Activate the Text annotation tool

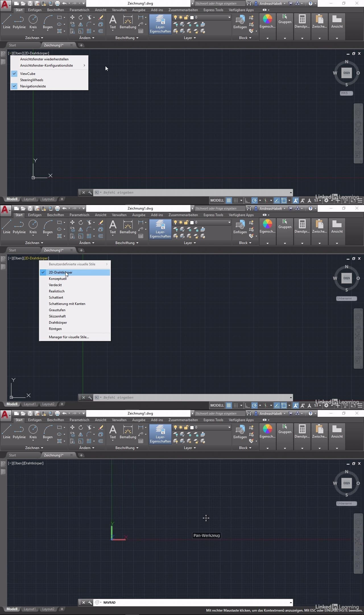point(113,22)
